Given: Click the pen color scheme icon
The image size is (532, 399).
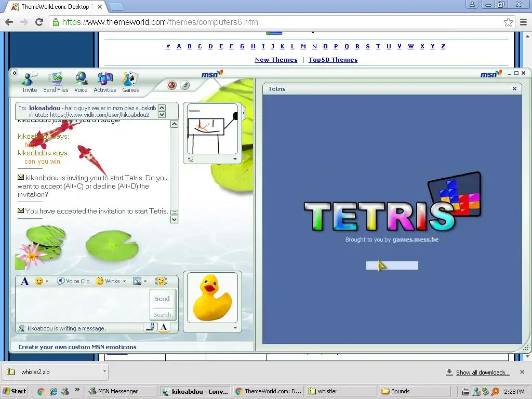Looking at the screenshot, I should coord(184,85).
